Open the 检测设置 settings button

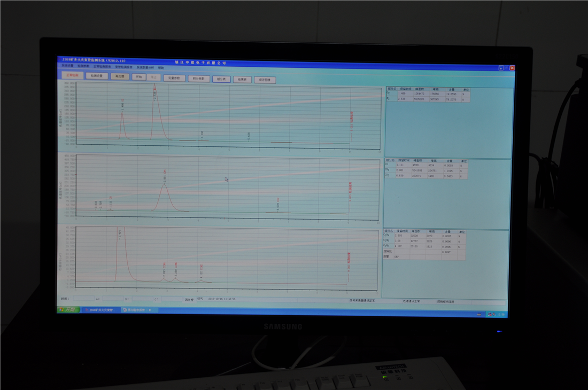(x=97, y=76)
